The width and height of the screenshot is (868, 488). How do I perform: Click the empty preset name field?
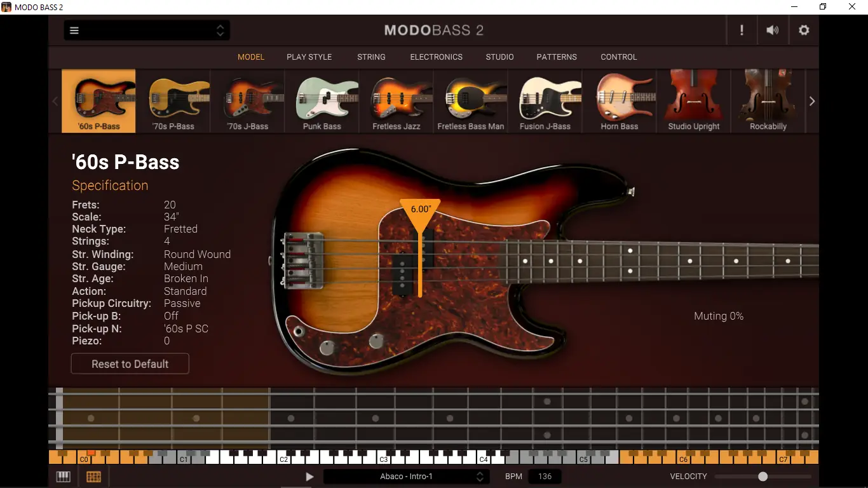[x=147, y=30]
